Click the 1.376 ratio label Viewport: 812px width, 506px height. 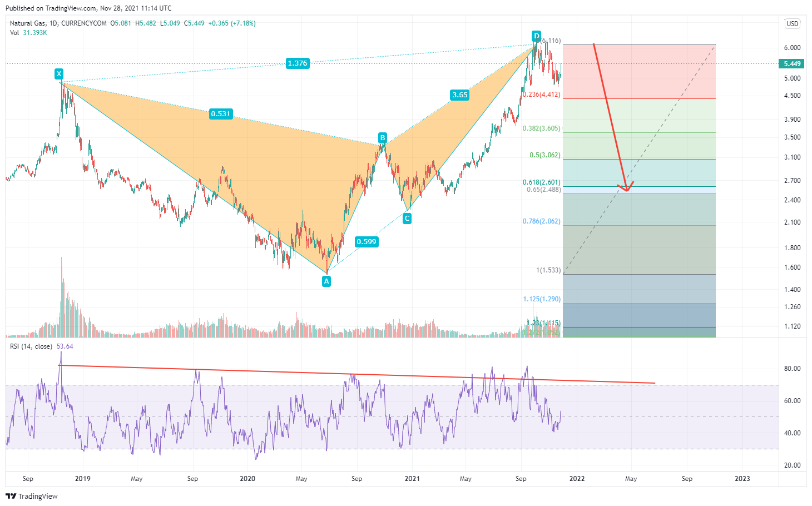pos(297,63)
